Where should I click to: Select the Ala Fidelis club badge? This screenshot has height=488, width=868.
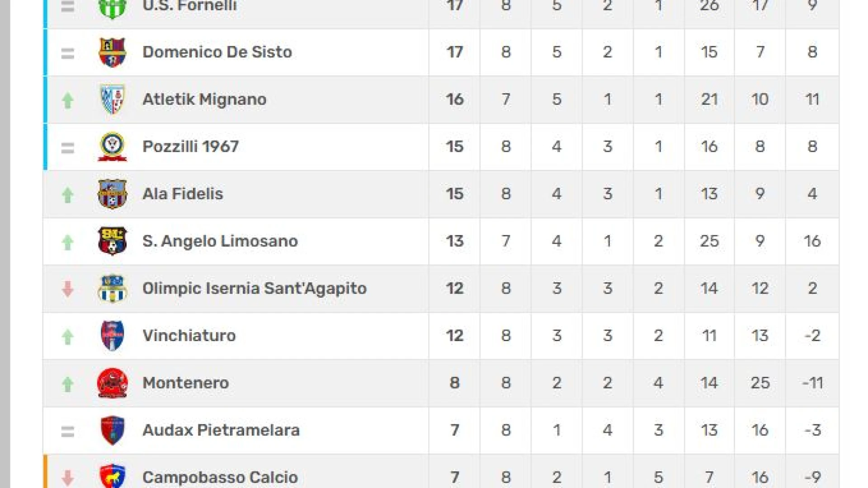[112, 194]
